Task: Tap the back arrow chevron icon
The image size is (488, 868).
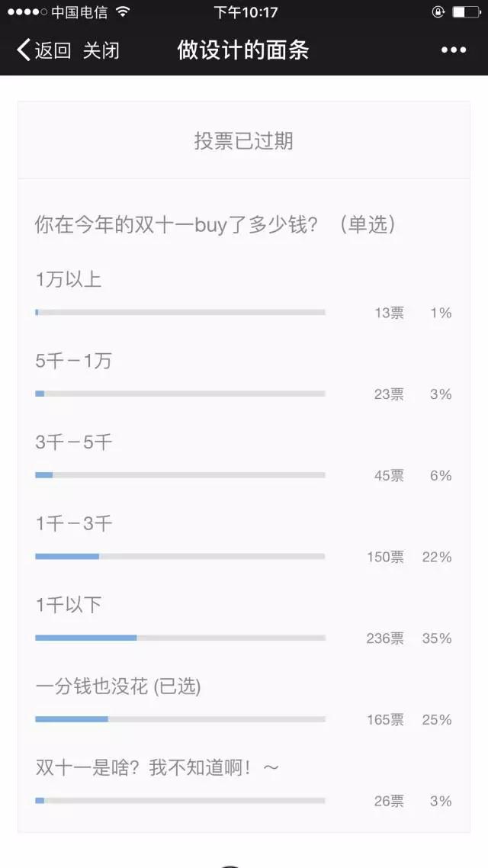Action: [24, 50]
